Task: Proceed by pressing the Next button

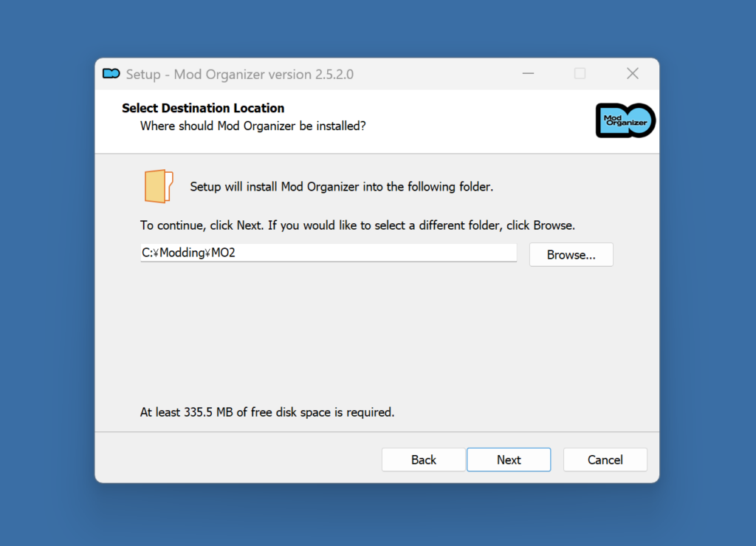Action: (508, 460)
